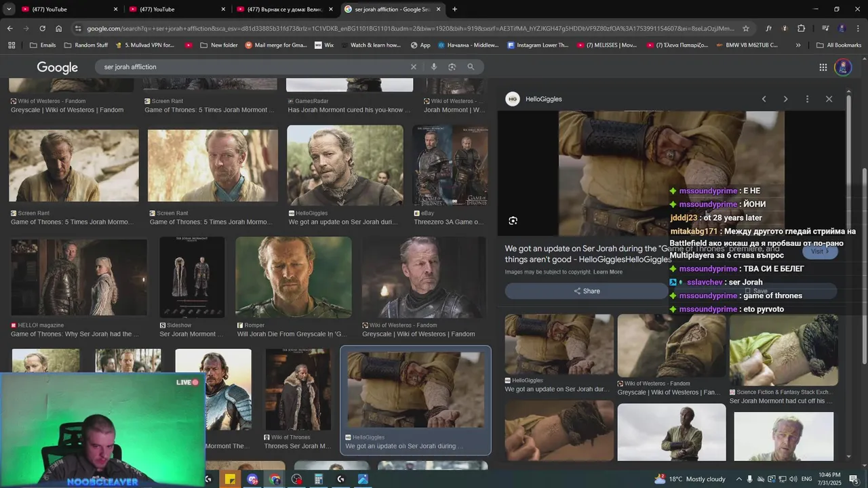
Task: Open the Mullvad VPN bookmark
Action: coord(144,45)
